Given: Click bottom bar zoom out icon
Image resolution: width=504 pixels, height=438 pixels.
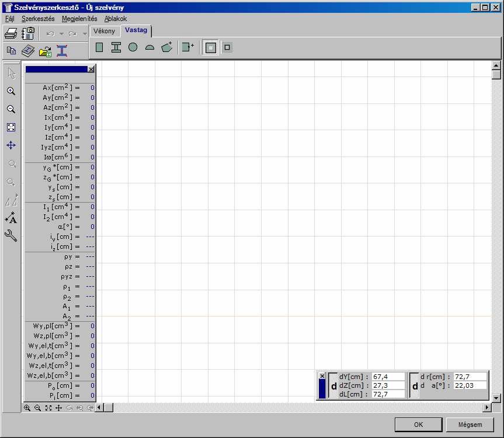Looking at the screenshot, I should [x=37, y=408].
